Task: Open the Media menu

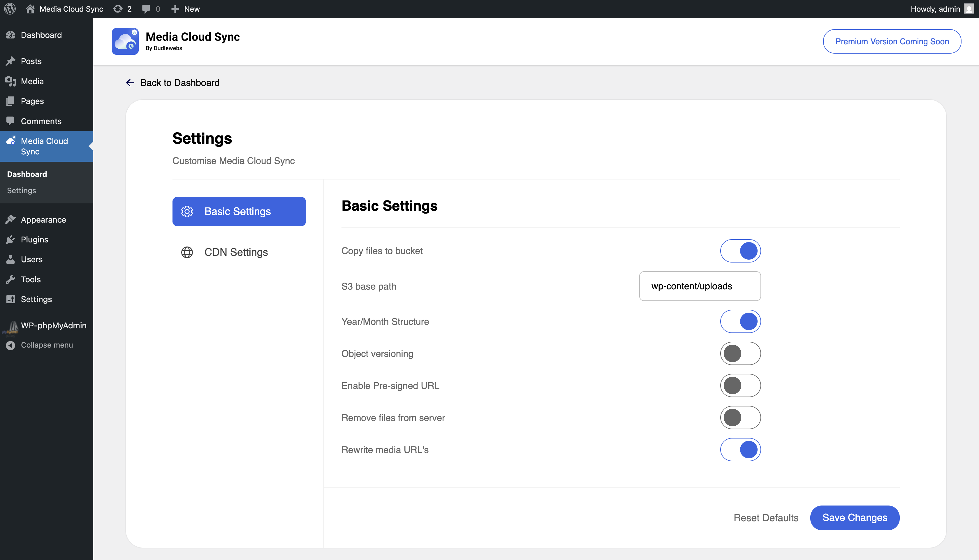Action: pyautogui.click(x=47, y=81)
